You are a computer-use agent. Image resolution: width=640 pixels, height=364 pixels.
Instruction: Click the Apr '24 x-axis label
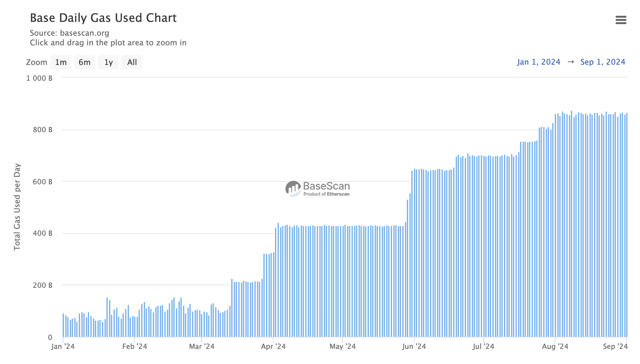tap(273, 346)
